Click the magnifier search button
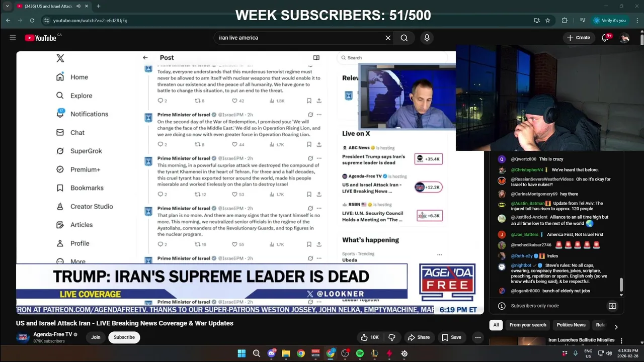The image size is (644, 362). tap(404, 38)
